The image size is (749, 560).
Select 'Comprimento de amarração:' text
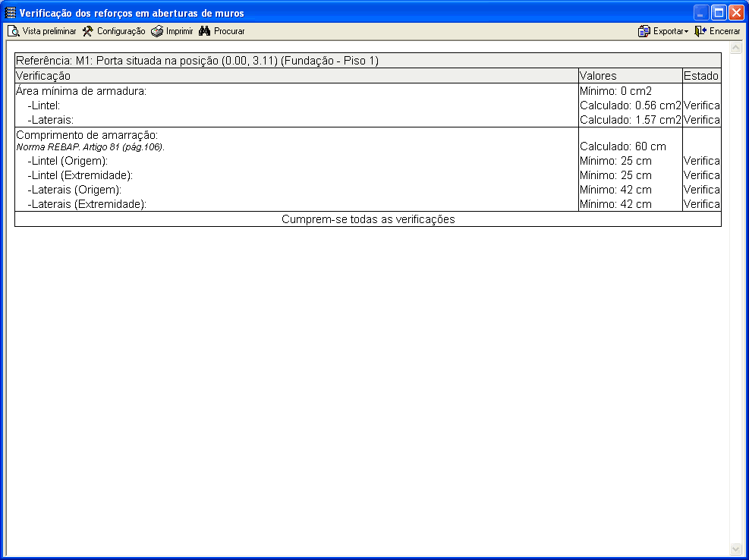point(87,135)
